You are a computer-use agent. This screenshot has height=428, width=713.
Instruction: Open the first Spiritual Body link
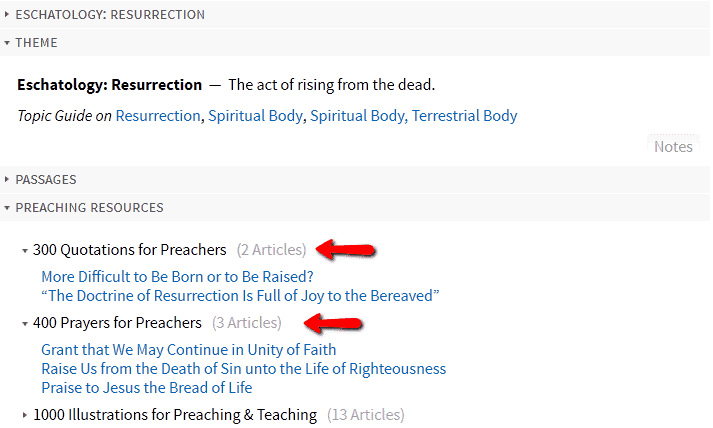tap(255, 116)
